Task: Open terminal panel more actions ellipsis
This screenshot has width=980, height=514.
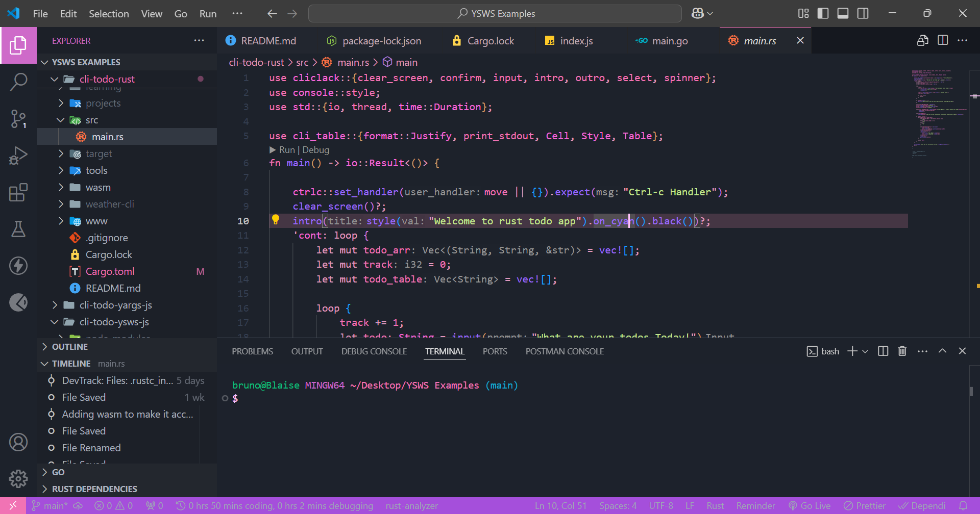Action: (922, 351)
